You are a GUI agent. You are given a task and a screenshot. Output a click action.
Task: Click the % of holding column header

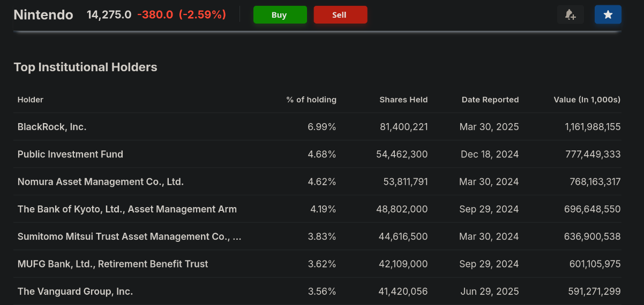pyautogui.click(x=311, y=100)
